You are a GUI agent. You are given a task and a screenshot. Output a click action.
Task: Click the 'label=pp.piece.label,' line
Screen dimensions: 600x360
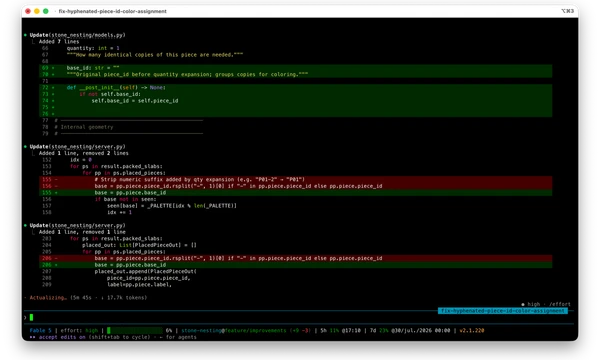[139, 285]
